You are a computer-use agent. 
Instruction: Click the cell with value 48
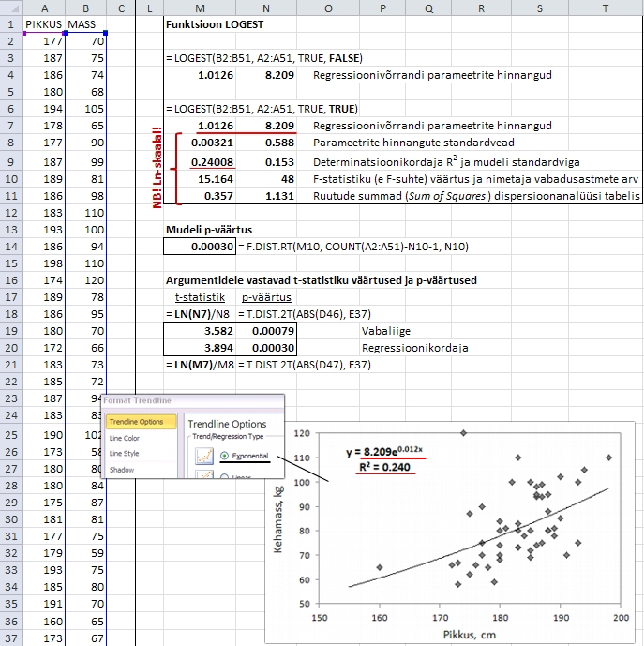tap(266, 179)
